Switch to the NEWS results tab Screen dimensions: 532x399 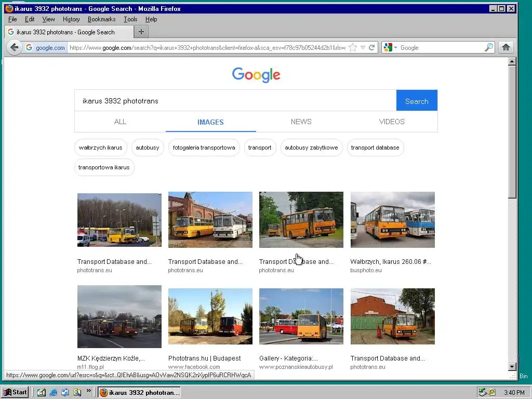click(x=301, y=122)
